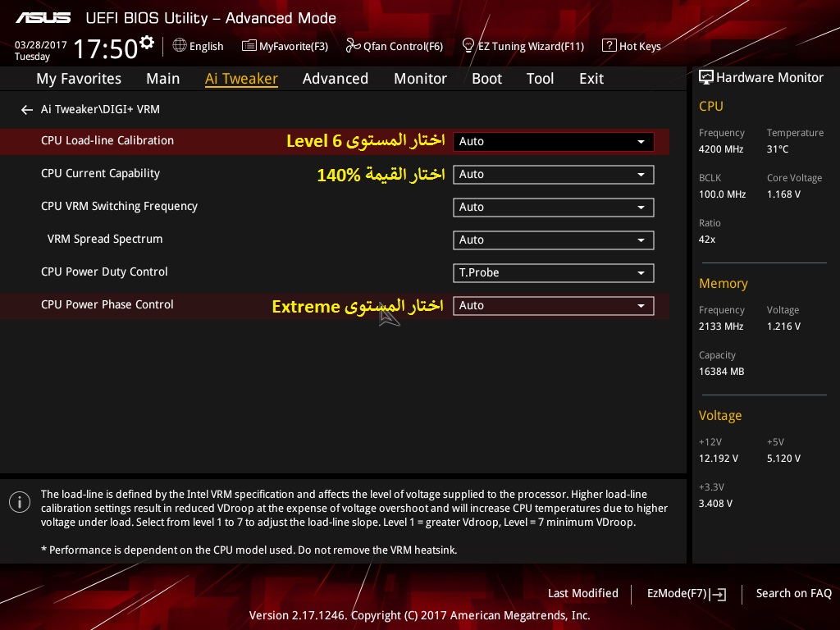The width and height of the screenshot is (840, 630).
Task: Click the Hardware Monitor monitor icon
Action: point(706,78)
